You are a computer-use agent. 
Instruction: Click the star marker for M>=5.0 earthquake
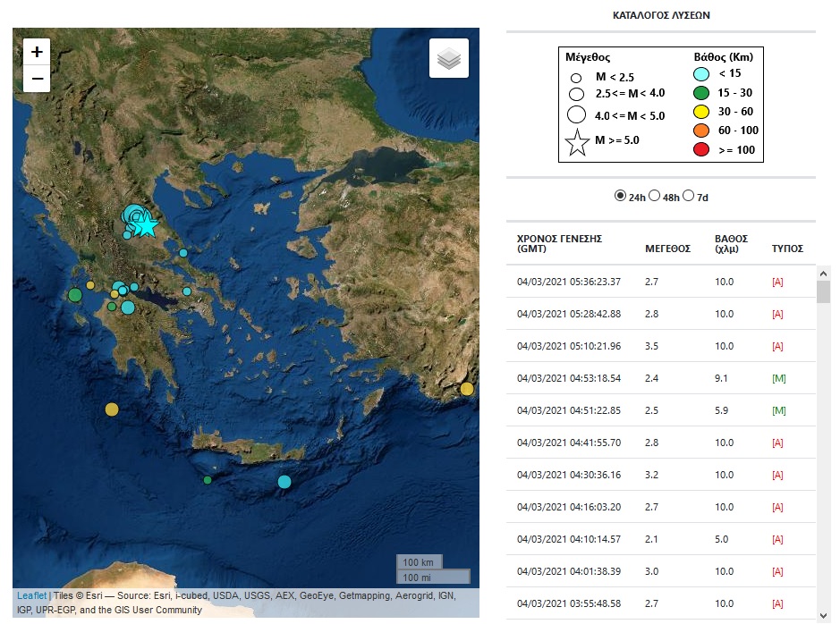point(147,226)
